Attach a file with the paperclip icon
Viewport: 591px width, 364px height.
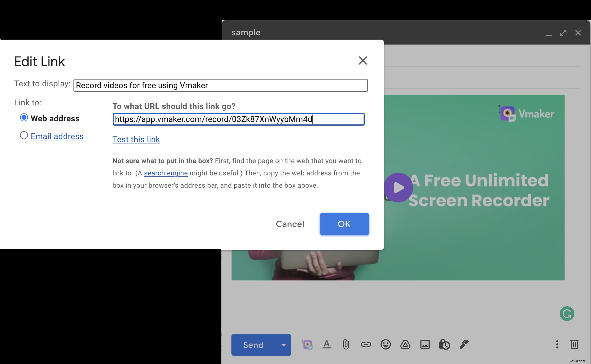click(x=346, y=345)
